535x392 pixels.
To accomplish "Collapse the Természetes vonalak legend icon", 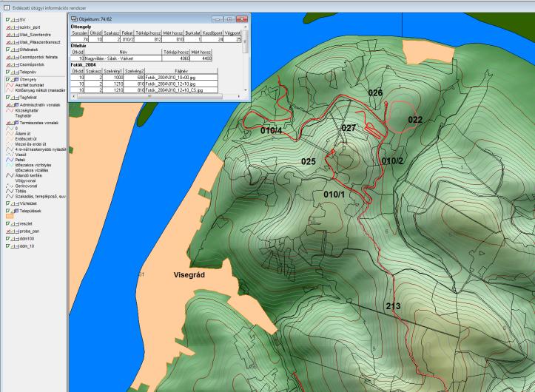I will pyautogui.click(x=17, y=123).
